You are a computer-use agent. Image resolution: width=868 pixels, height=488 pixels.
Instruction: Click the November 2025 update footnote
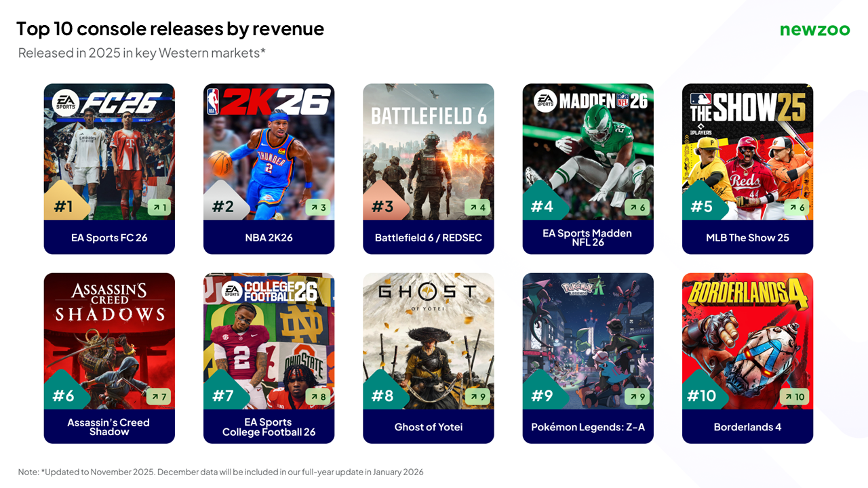pyautogui.click(x=221, y=472)
